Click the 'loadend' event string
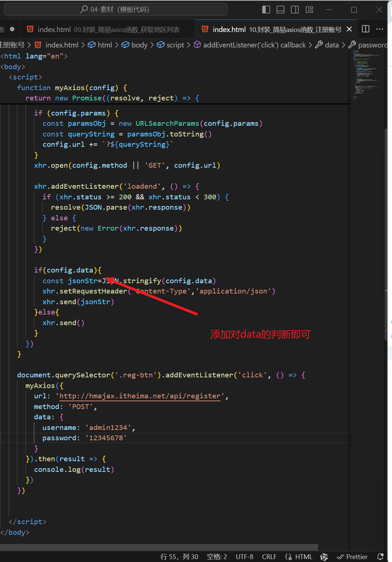Image resolution: width=392 pixels, height=562 pixels. [x=142, y=186]
